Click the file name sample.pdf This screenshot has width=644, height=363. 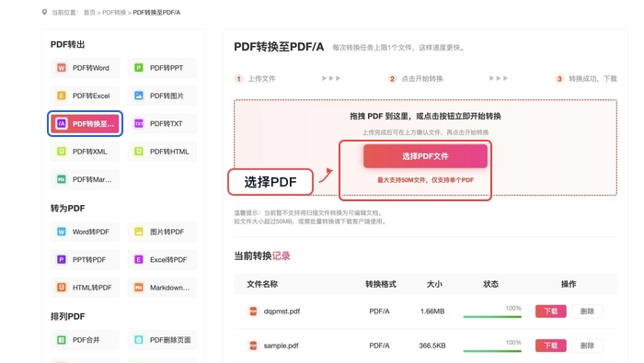click(281, 346)
